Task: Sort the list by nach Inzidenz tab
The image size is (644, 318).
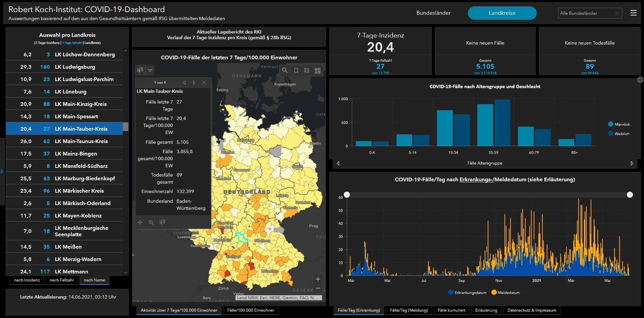Action: [x=27, y=280]
